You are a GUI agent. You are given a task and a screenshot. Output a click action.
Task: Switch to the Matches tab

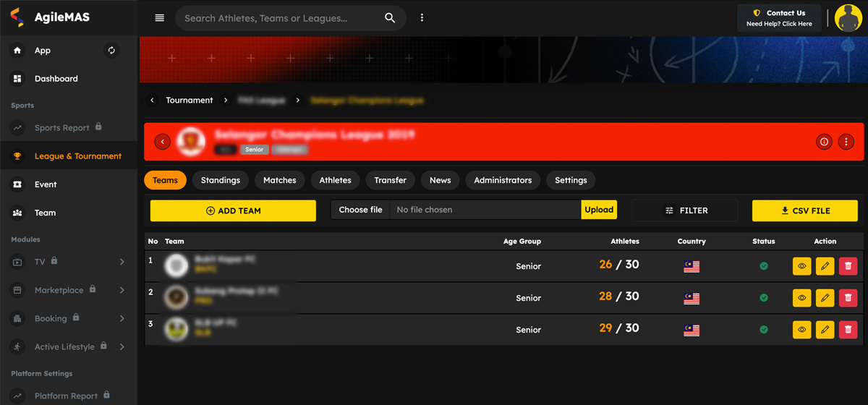click(x=280, y=180)
